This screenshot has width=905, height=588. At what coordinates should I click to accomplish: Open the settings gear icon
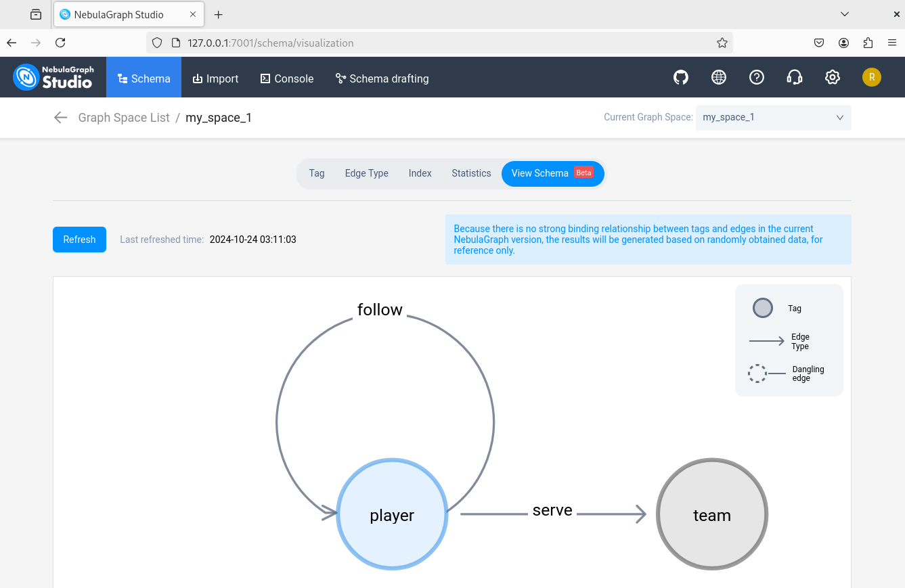click(833, 78)
